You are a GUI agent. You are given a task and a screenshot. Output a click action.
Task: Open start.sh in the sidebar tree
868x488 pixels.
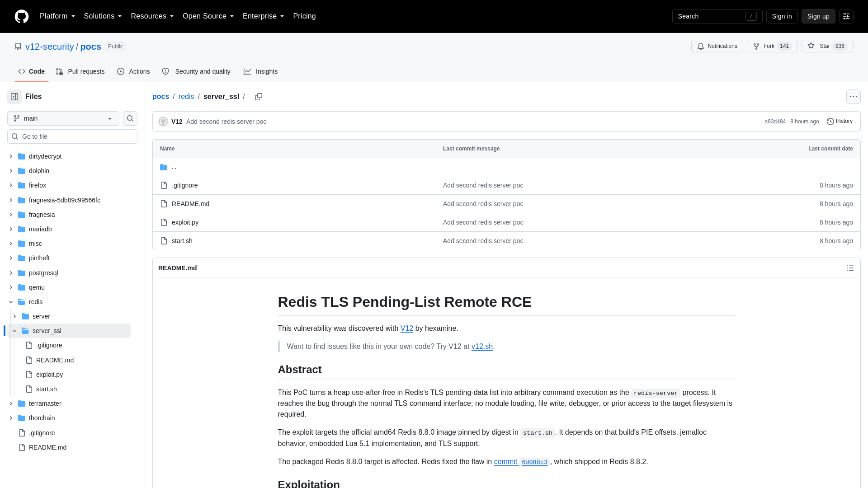pyautogui.click(x=46, y=389)
